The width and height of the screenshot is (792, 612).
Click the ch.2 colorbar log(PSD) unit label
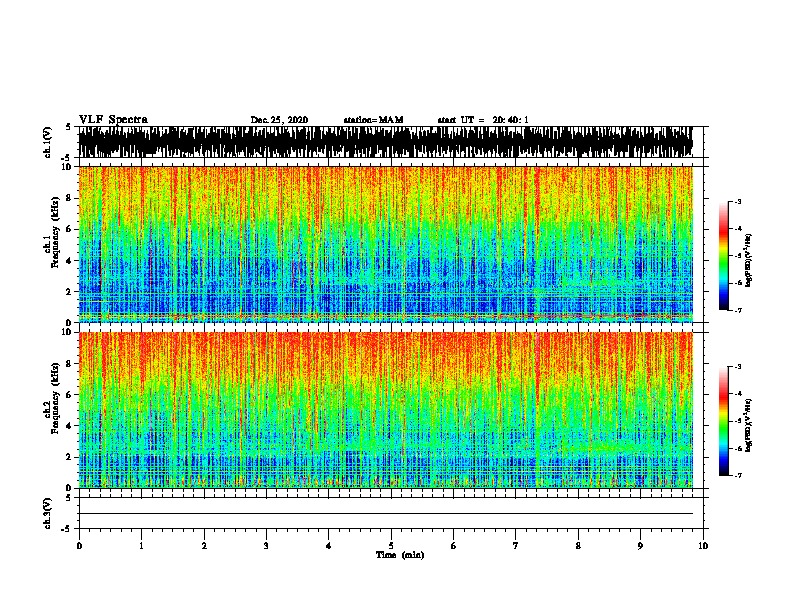tap(749, 425)
